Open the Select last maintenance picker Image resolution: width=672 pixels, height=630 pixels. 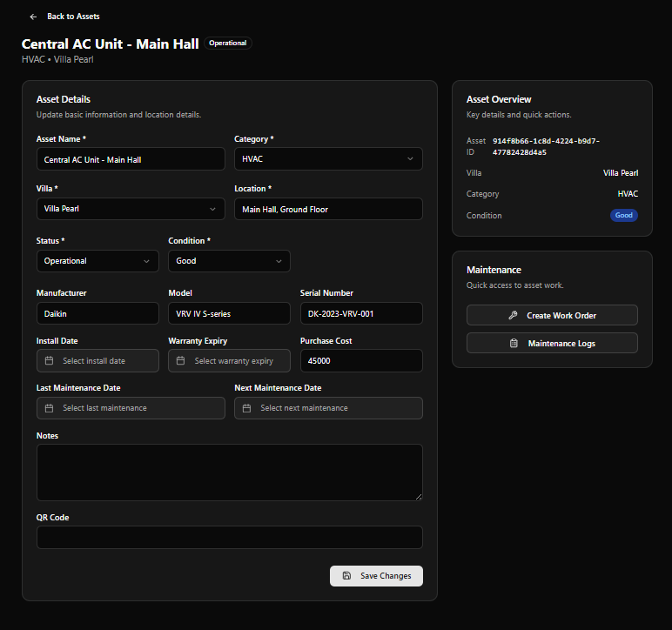(131, 408)
